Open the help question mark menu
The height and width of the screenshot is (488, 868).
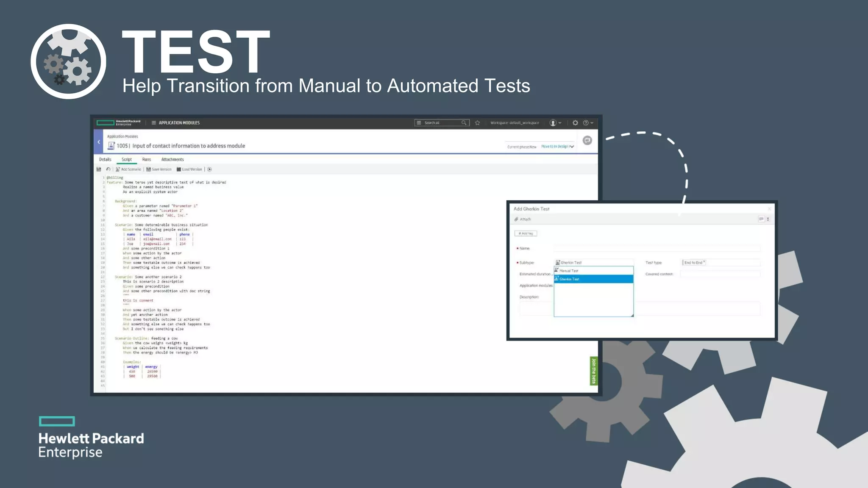click(x=588, y=123)
